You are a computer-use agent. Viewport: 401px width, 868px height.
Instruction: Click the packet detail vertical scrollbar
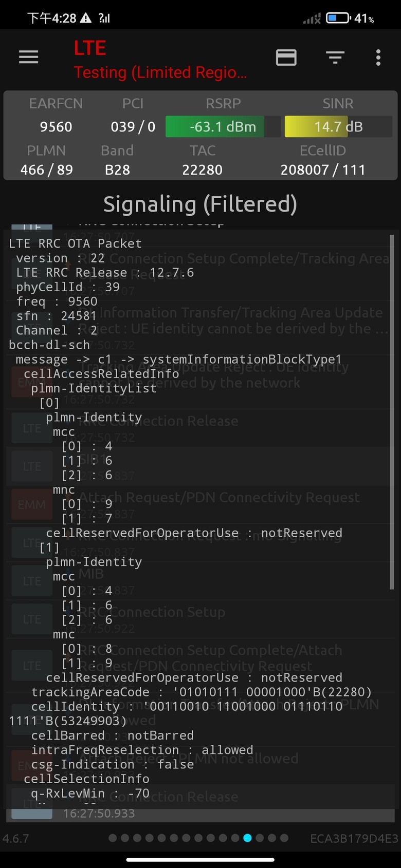pyautogui.click(x=392, y=411)
